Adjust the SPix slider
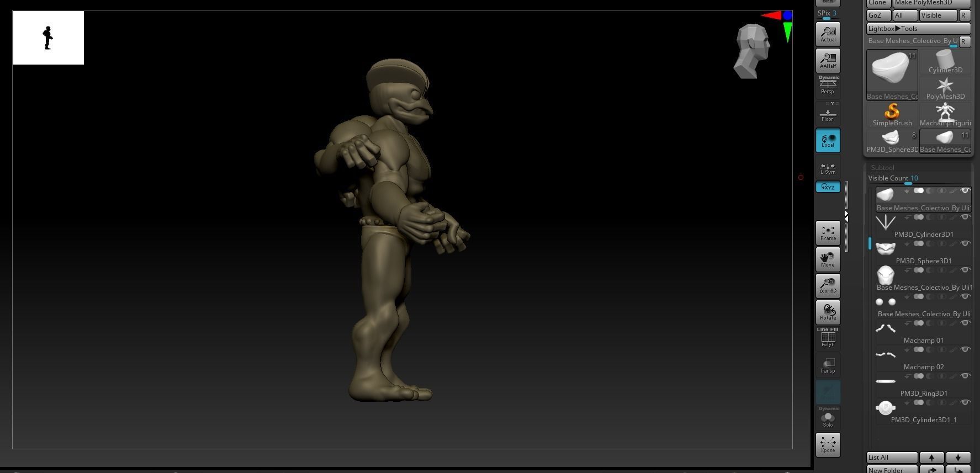The image size is (980, 473). tap(827, 14)
